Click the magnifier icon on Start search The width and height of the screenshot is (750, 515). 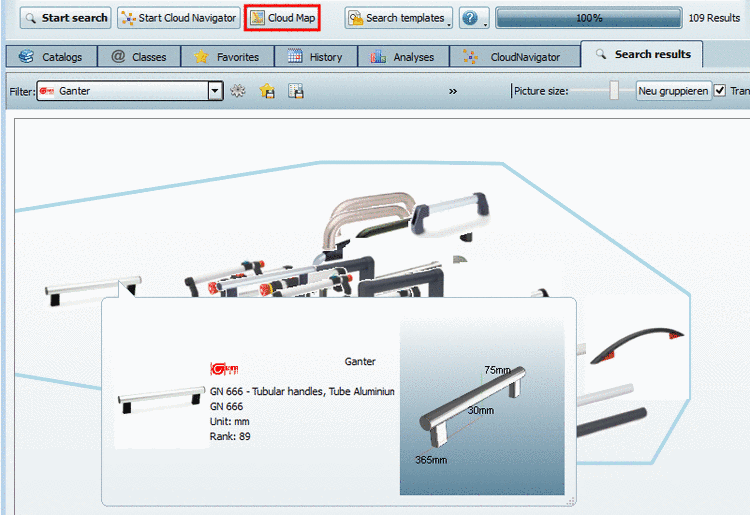pyautogui.click(x=31, y=19)
